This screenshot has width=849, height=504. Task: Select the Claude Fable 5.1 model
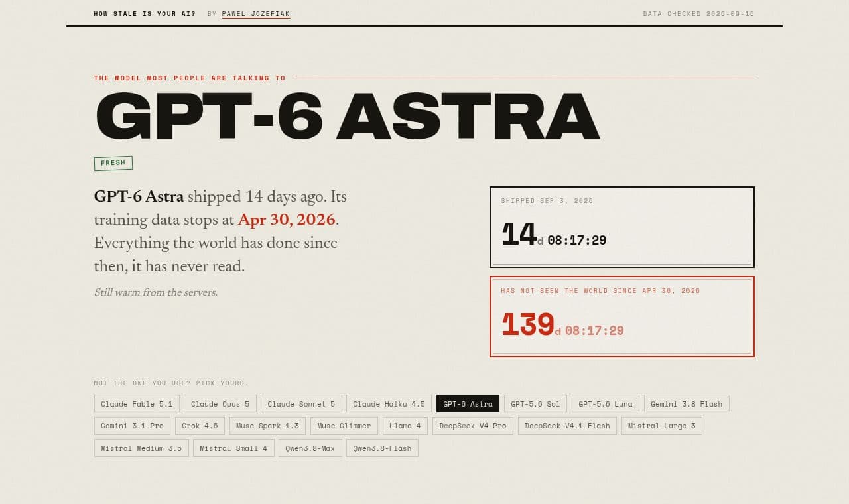(x=137, y=404)
